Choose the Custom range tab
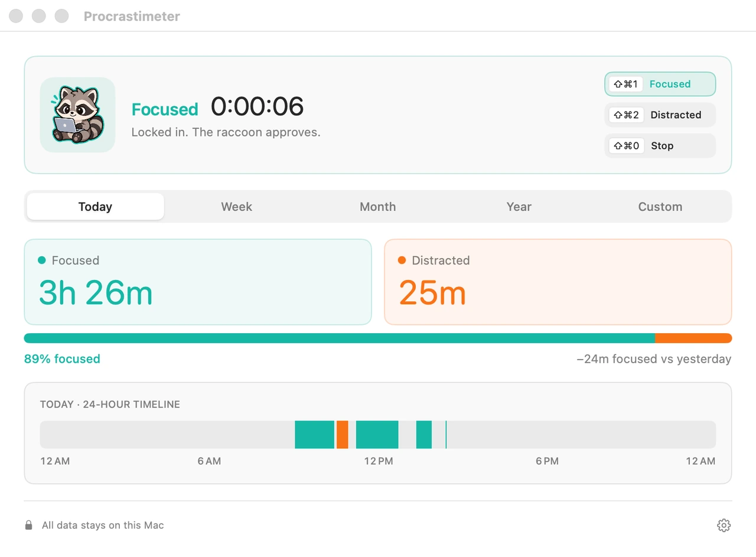The height and width of the screenshot is (557, 756). (x=660, y=207)
